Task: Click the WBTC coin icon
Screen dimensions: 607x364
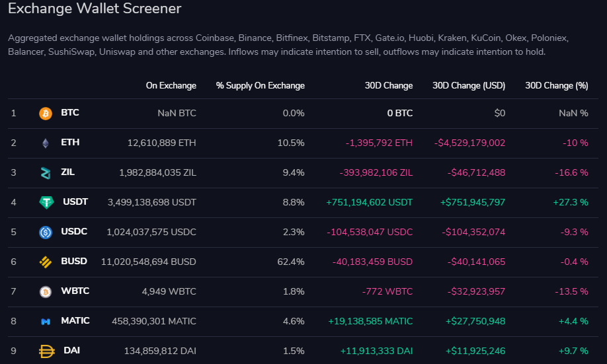Action: pos(46,292)
